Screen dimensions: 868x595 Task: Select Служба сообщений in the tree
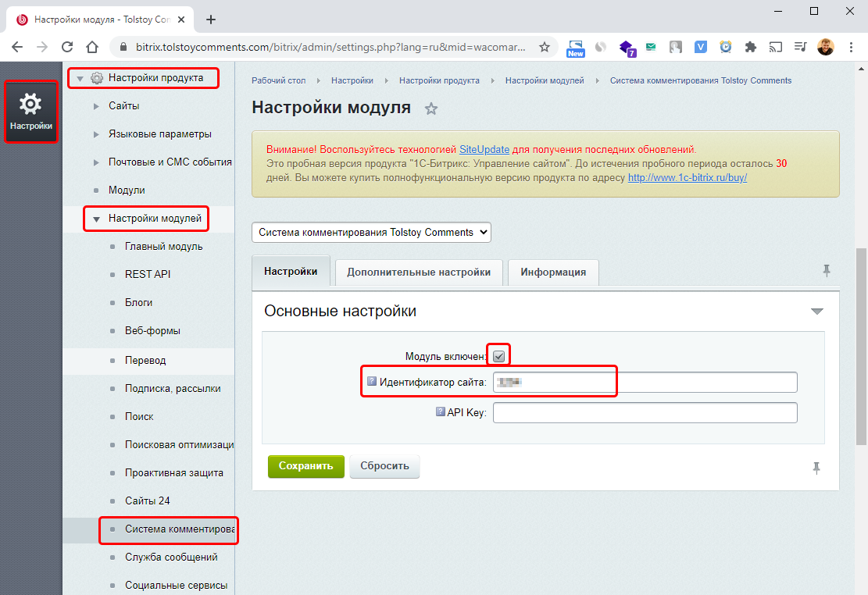(x=171, y=558)
